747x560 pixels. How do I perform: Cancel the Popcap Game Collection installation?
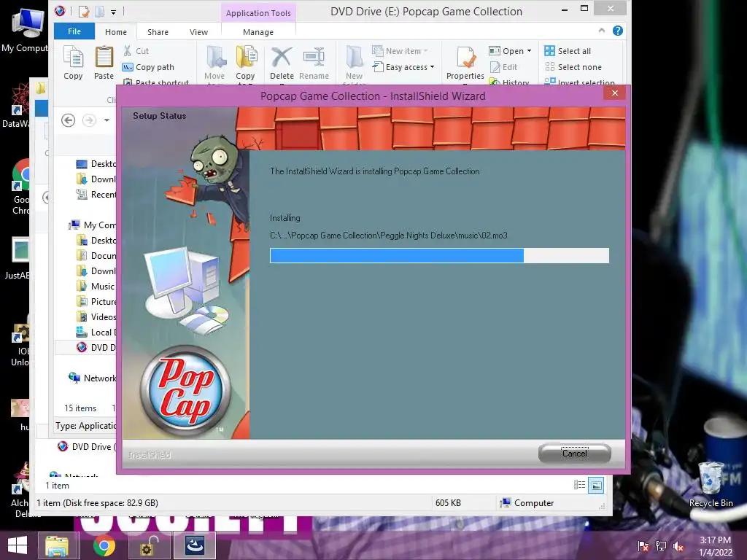(575, 454)
